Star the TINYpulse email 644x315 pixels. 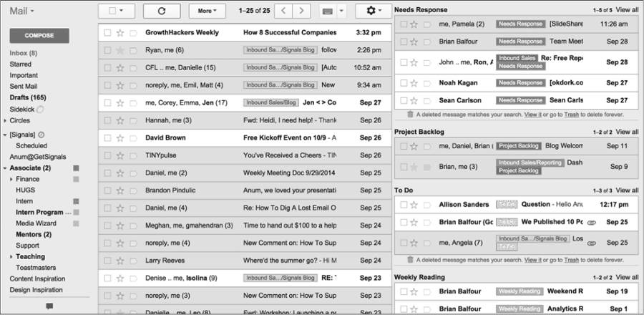pyautogui.click(x=120, y=155)
